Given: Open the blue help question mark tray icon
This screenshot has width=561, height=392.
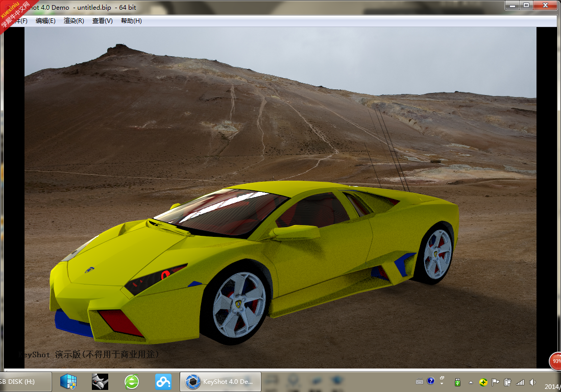Looking at the screenshot, I should (431, 381).
